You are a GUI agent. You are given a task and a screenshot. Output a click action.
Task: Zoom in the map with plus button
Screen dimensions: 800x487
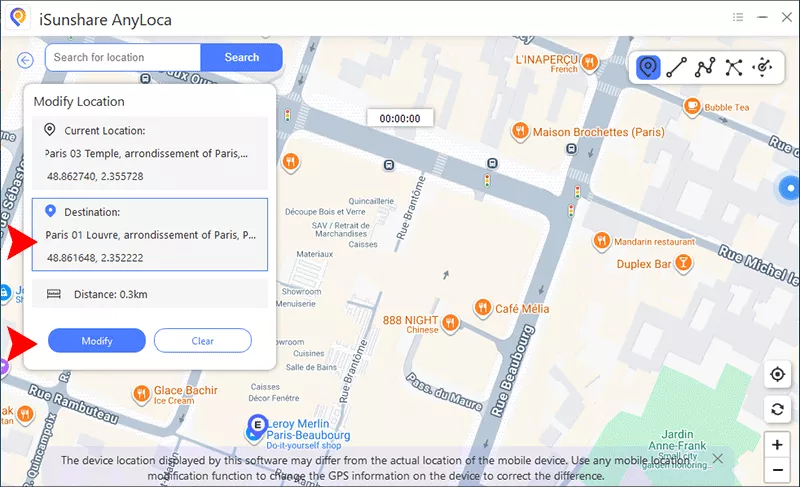pyautogui.click(x=777, y=444)
